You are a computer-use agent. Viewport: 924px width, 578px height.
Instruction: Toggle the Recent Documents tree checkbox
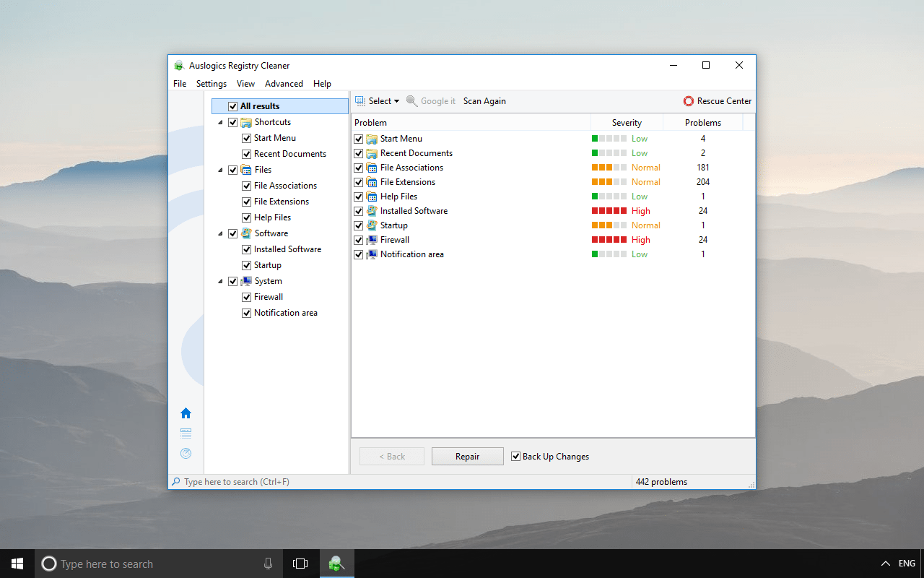point(246,154)
